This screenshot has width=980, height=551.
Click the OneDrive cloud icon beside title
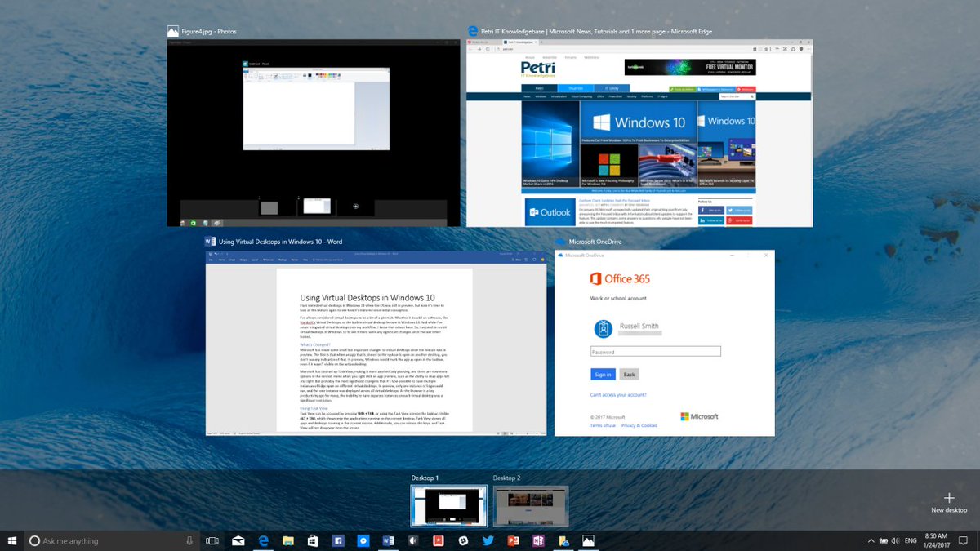coord(559,242)
